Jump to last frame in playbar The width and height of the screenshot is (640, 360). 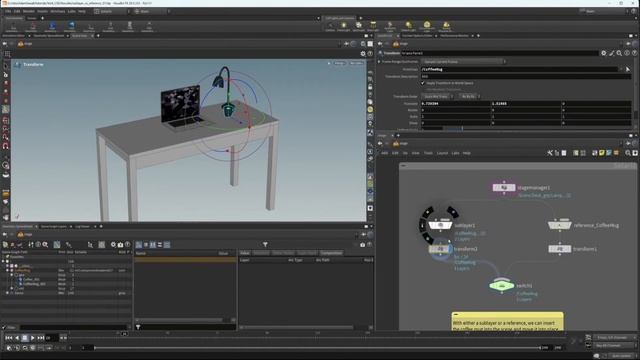41,338
